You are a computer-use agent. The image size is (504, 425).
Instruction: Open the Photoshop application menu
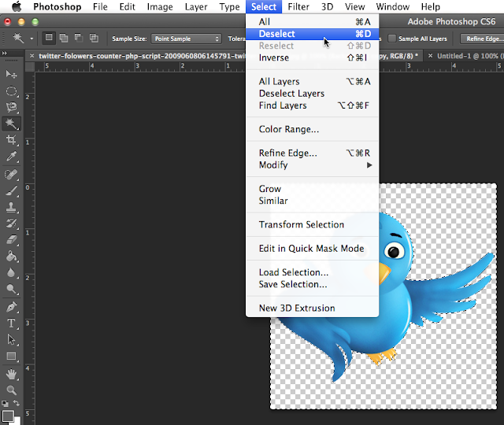(57, 7)
